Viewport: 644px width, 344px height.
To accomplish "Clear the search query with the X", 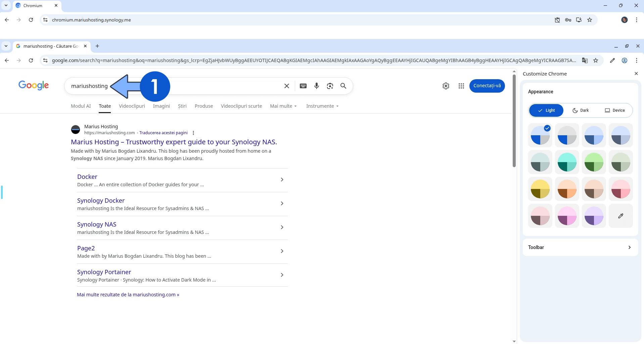I will point(286,86).
